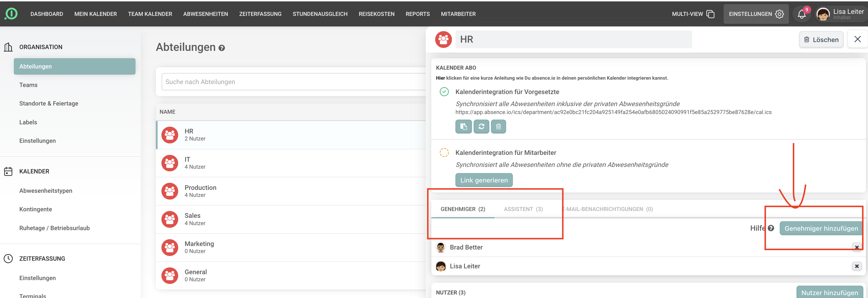Click the NAME column header

[167, 112]
